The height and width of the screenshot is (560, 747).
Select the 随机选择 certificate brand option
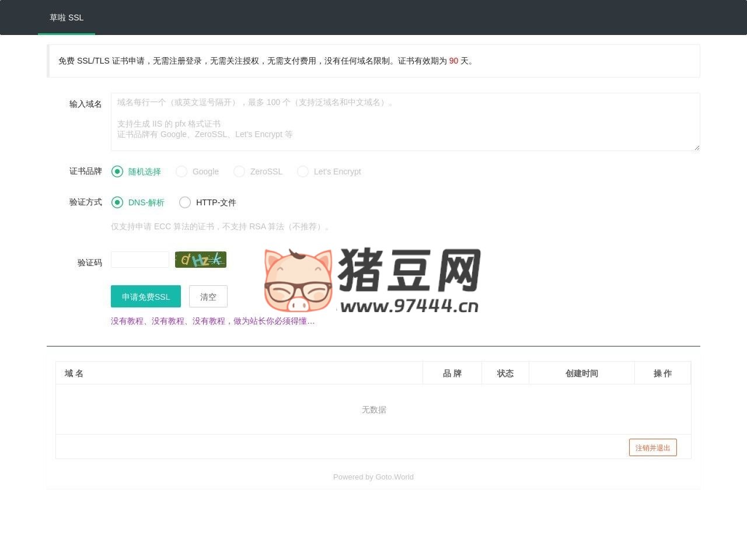117,171
